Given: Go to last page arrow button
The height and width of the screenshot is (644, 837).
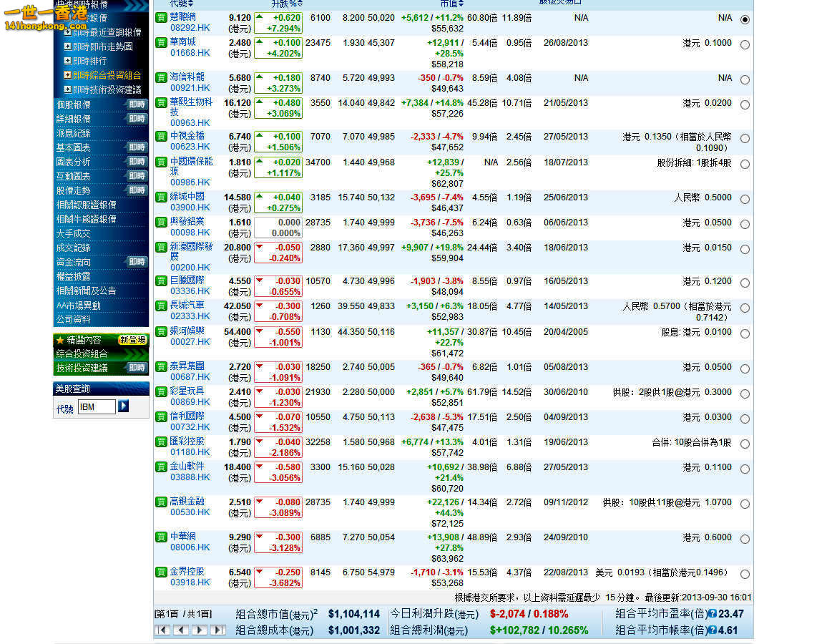Looking at the screenshot, I should point(217,630).
